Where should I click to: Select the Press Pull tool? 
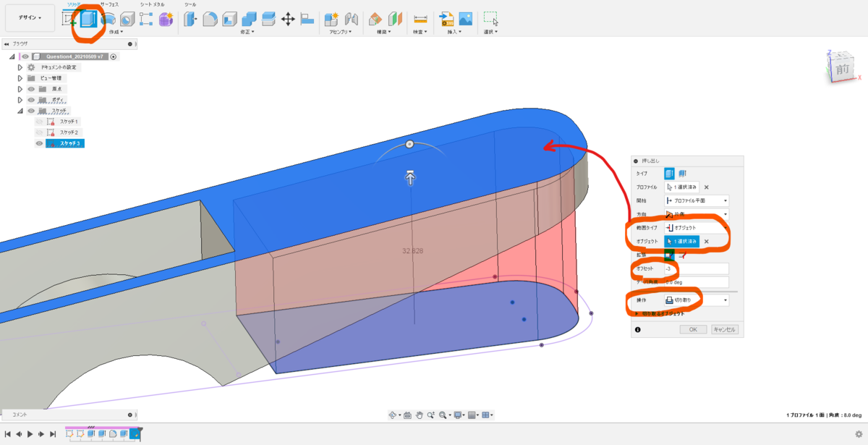pos(190,20)
